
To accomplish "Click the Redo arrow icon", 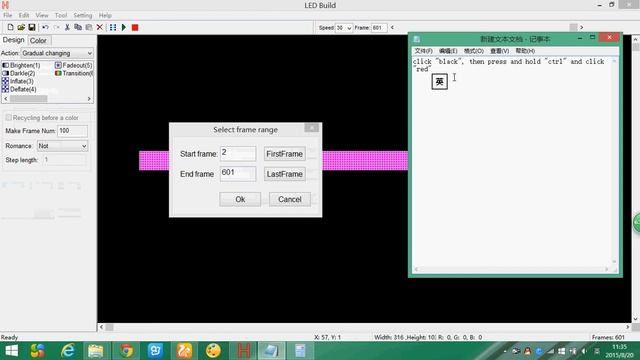I will (x=56, y=27).
